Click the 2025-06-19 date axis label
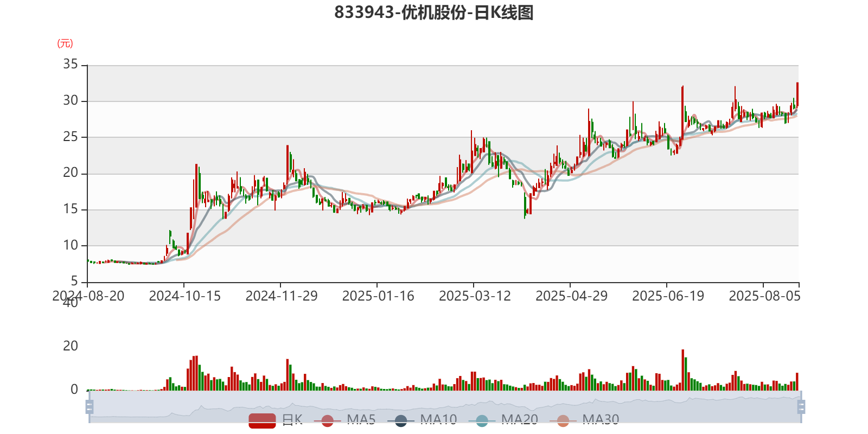The image size is (868, 434). tap(668, 296)
